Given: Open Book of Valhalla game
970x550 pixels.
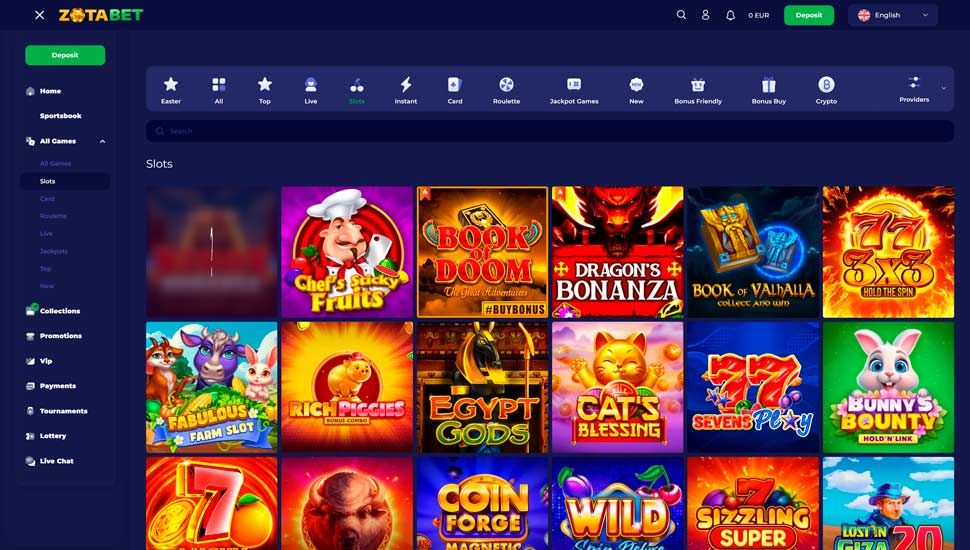Looking at the screenshot, I should click(x=753, y=252).
